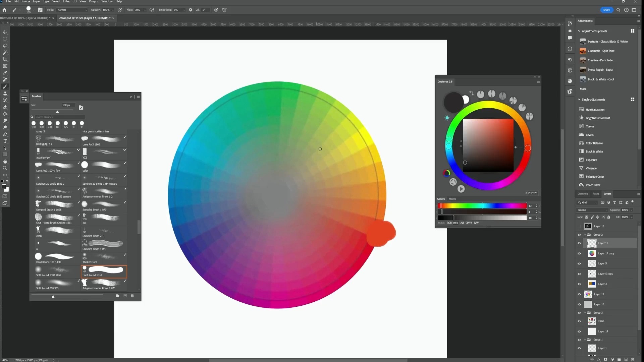Collapse Group 2 folder arrow
644x362 pixels.
tap(585, 235)
